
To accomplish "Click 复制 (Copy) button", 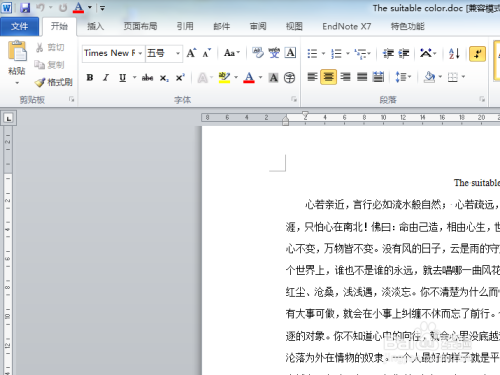I will pyautogui.click(x=50, y=65).
